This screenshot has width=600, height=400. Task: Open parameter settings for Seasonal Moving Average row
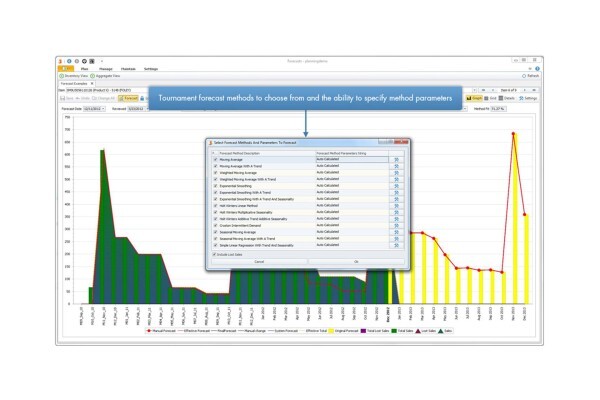click(396, 232)
